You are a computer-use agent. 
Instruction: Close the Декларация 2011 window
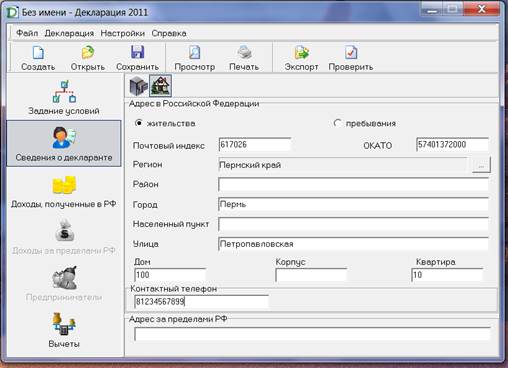[x=482, y=9]
